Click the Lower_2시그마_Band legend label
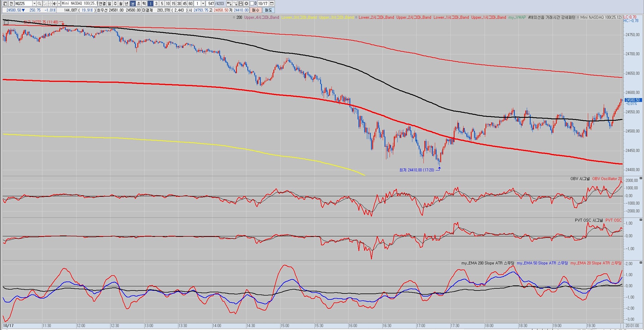The image size is (644, 330). (376, 17)
